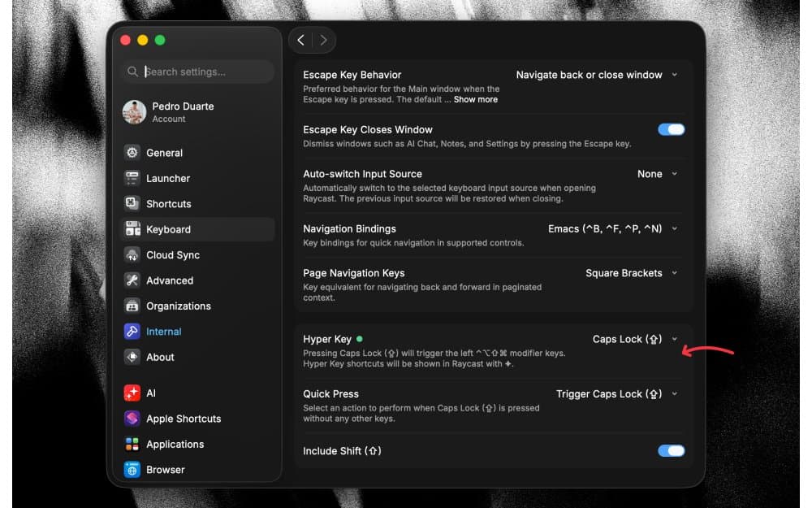The height and width of the screenshot is (508, 812).
Task: Select General in the sidebar
Action: tap(198, 153)
